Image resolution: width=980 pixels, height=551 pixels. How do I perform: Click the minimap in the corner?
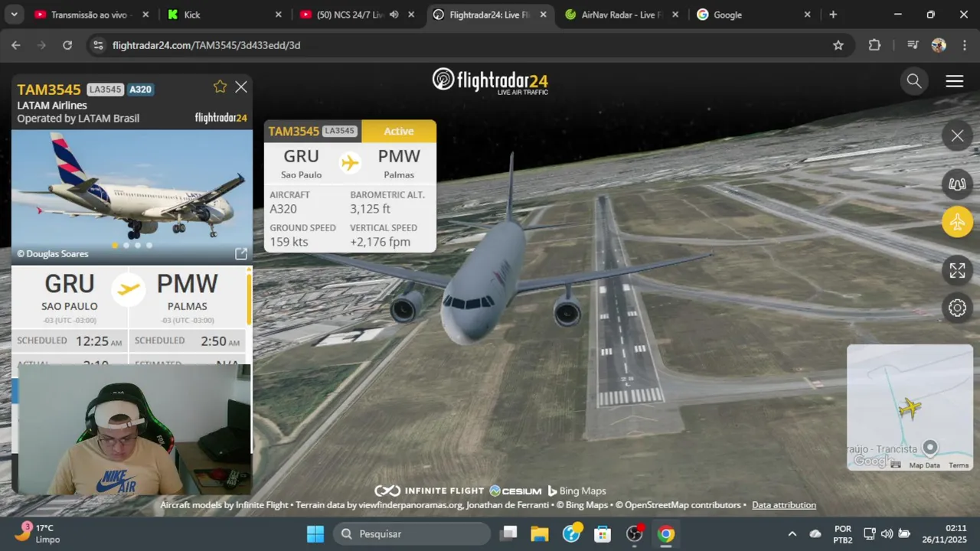(910, 406)
